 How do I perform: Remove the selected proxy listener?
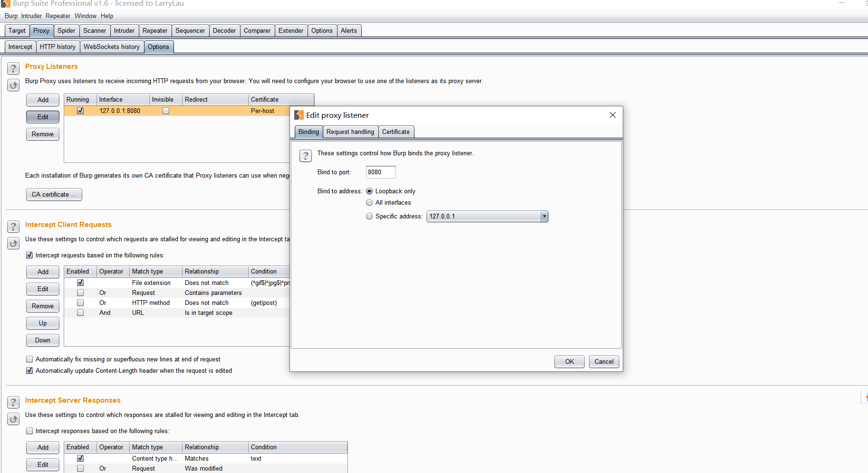pos(43,134)
